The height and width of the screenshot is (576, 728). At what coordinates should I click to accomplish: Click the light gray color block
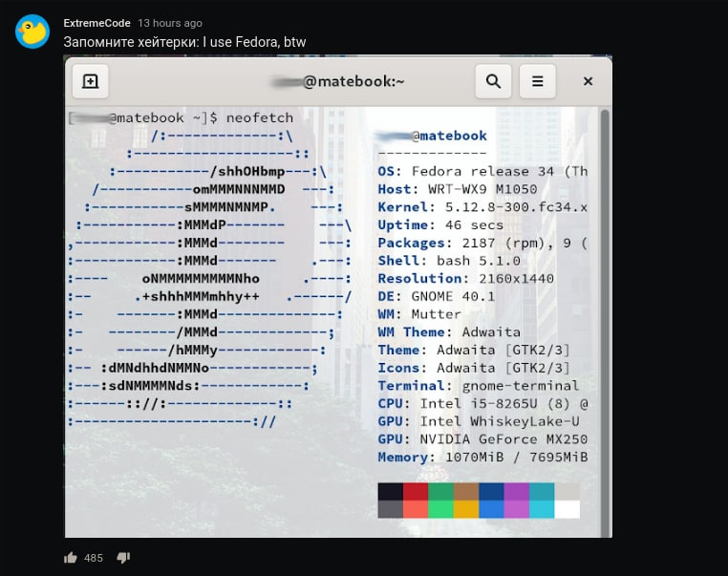click(x=567, y=492)
